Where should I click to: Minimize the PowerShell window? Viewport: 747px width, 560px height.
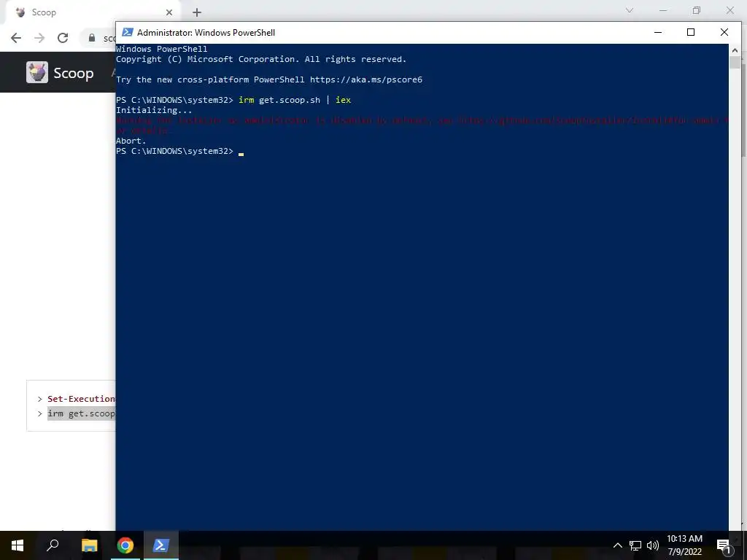658,32
